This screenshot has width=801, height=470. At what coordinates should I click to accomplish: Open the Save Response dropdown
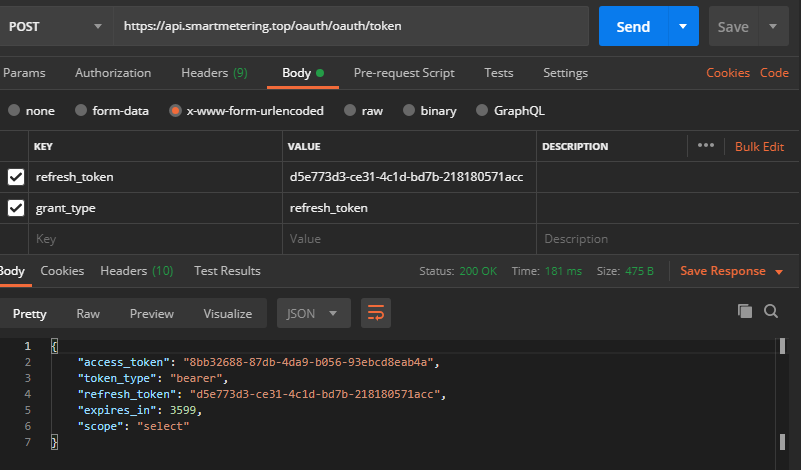(x=732, y=271)
